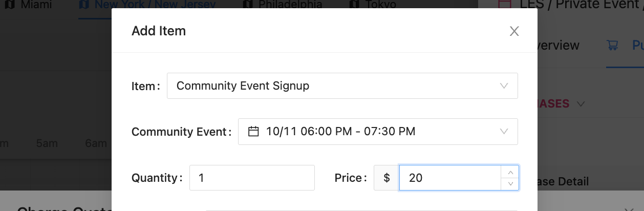Decrease the price with the down arrow

pos(510,183)
